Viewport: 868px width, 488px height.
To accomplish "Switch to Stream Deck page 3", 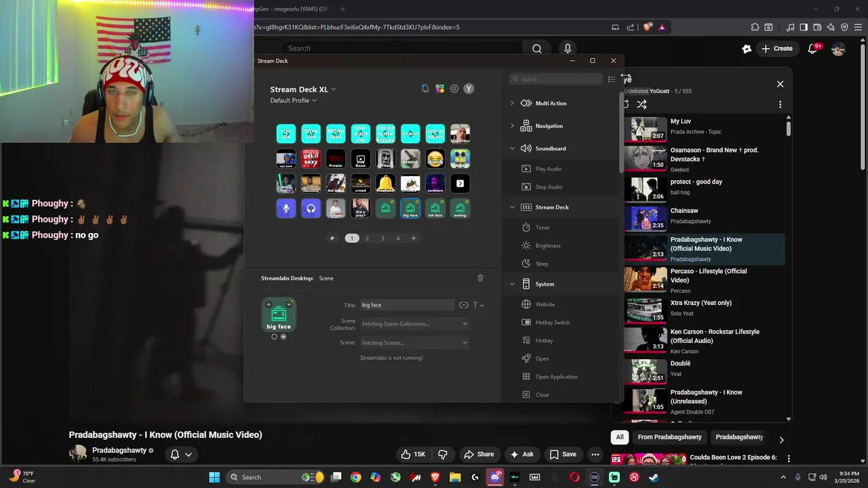I will 382,238.
